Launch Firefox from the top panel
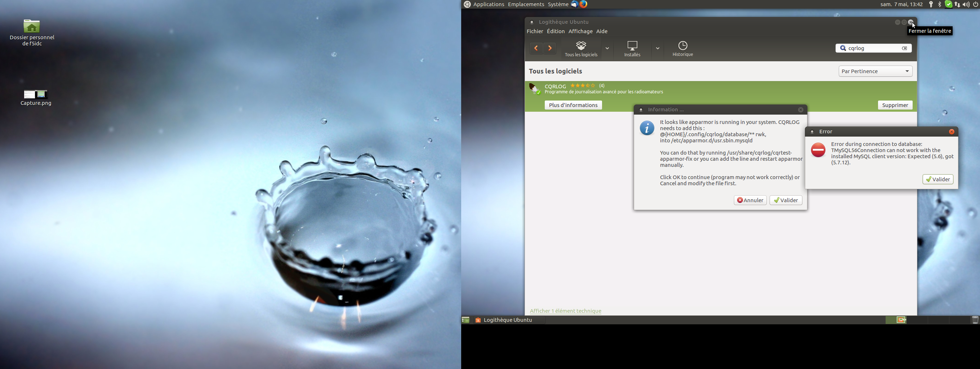Viewport: 980px width, 369px height. pyautogui.click(x=584, y=4)
